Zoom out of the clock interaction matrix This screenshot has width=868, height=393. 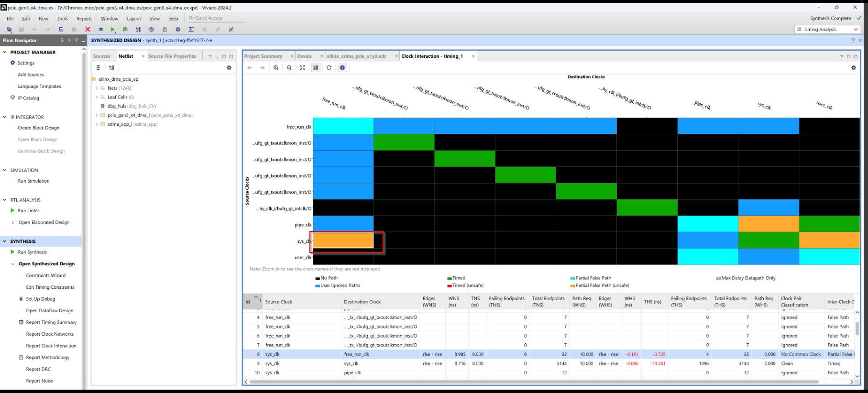(289, 68)
